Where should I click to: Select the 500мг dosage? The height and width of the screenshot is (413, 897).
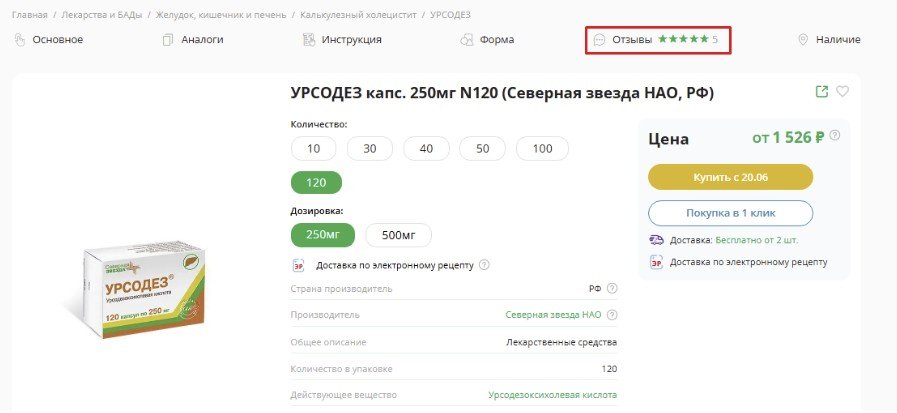click(x=398, y=235)
